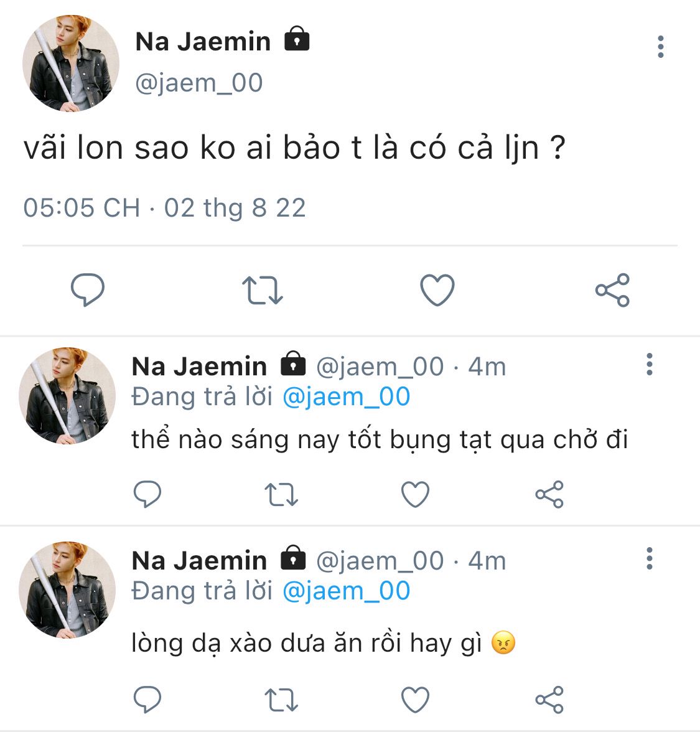Reply to the 'lòng dạ xào dưa' tweet
The height and width of the screenshot is (732, 700).
point(147,700)
